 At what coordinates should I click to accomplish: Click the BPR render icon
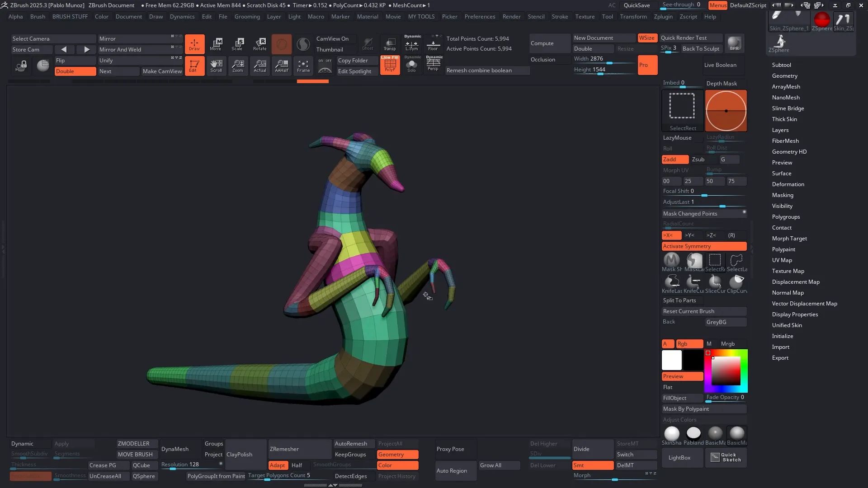tap(734, 43)
